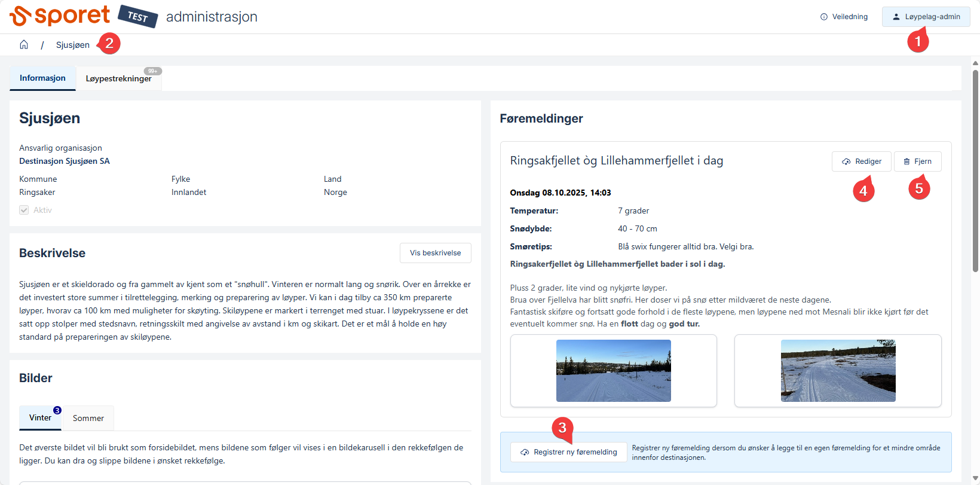The width and height of the screenshot is (980, 485).
Task: Select the Sommer images tab
Action: pos(88,418)
